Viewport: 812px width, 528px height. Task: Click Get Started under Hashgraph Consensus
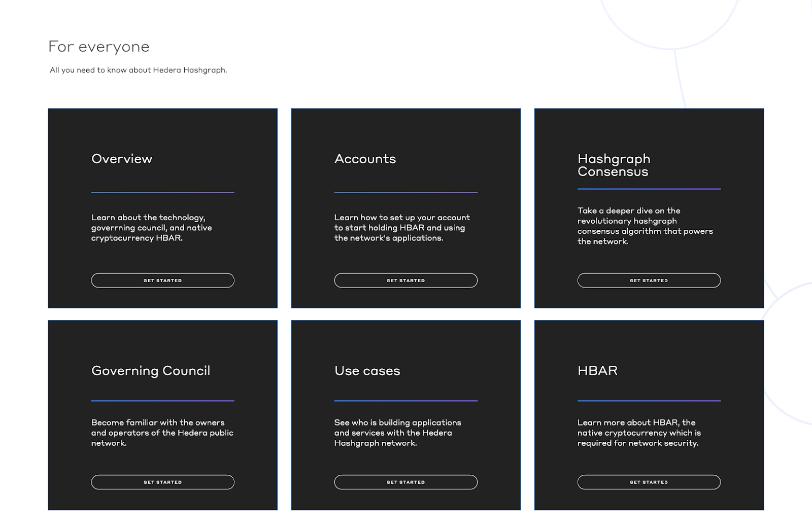(x=649, y=280)
